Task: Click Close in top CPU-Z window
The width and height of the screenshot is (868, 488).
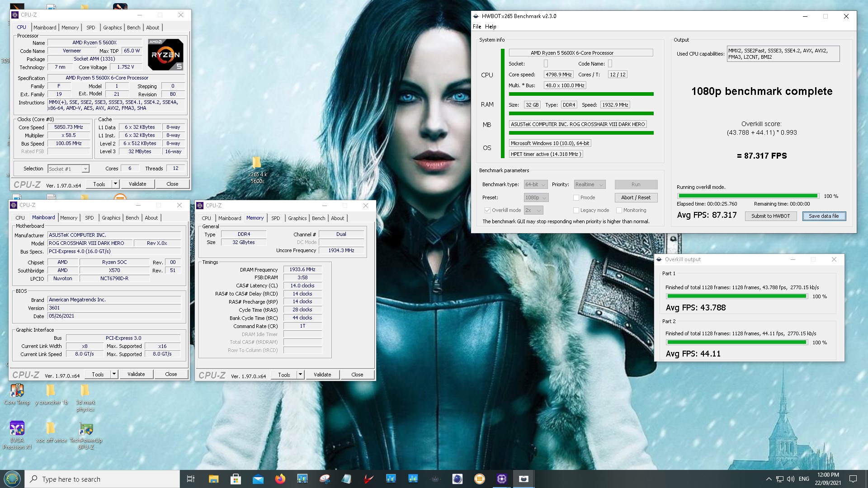Action: point(172,184)
